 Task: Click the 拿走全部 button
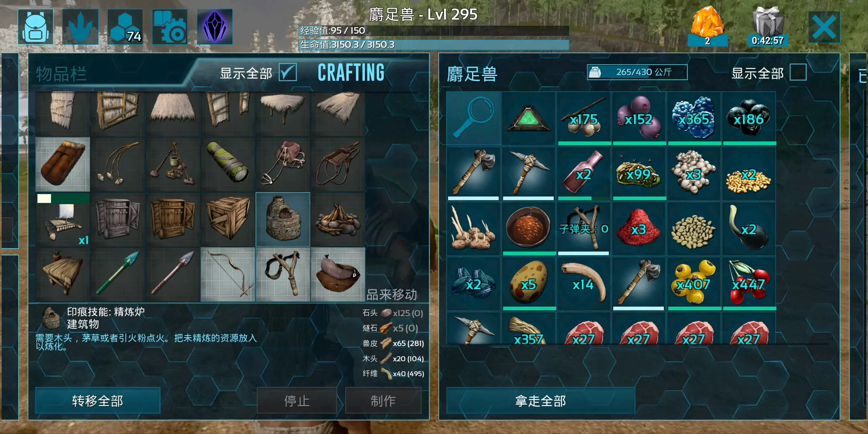point(540,401)
